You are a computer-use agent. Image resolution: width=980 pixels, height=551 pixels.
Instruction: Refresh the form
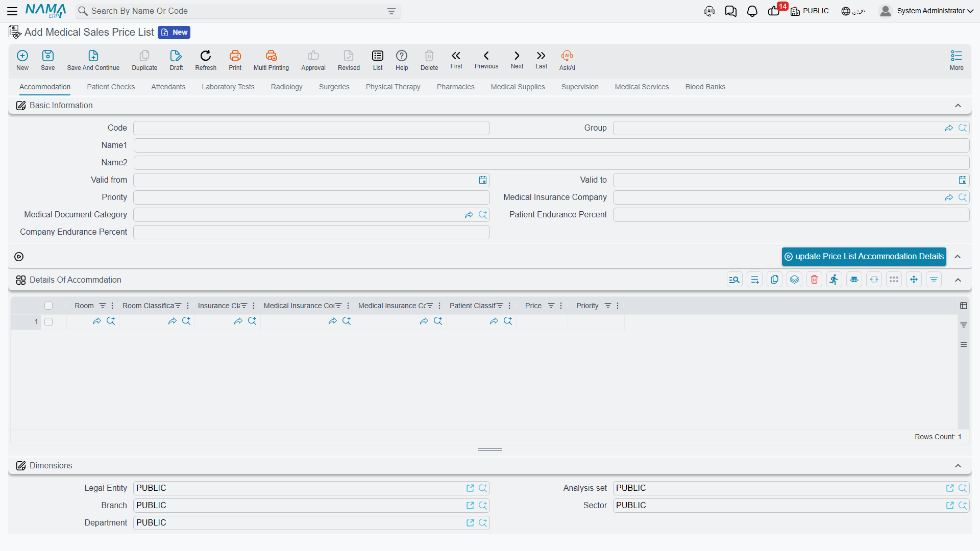pos(206,60)
